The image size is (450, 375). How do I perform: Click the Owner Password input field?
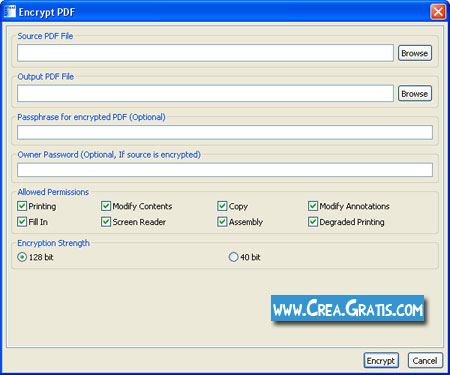click(x=225, y=170)
